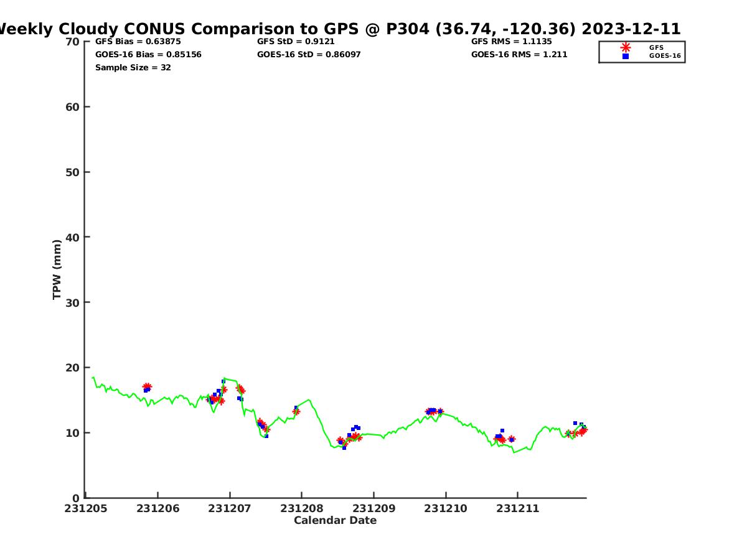Click the GFS legend label
Screen dimensions: 747x560
pyautogui.click(x=656, y=48)
